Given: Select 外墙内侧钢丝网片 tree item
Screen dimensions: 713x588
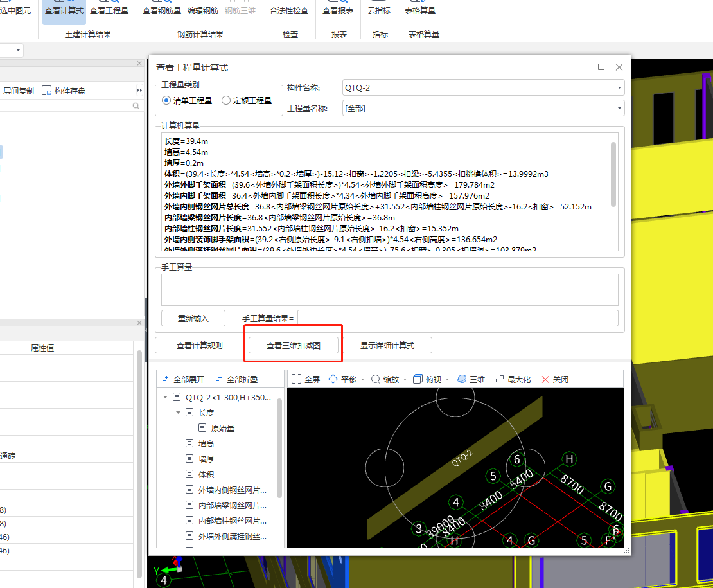Looking at the screenshot, I should 232,490.
